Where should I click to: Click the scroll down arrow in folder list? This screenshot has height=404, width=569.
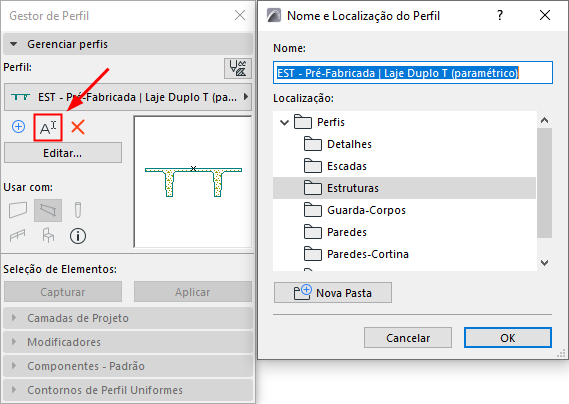pos(544,262)
